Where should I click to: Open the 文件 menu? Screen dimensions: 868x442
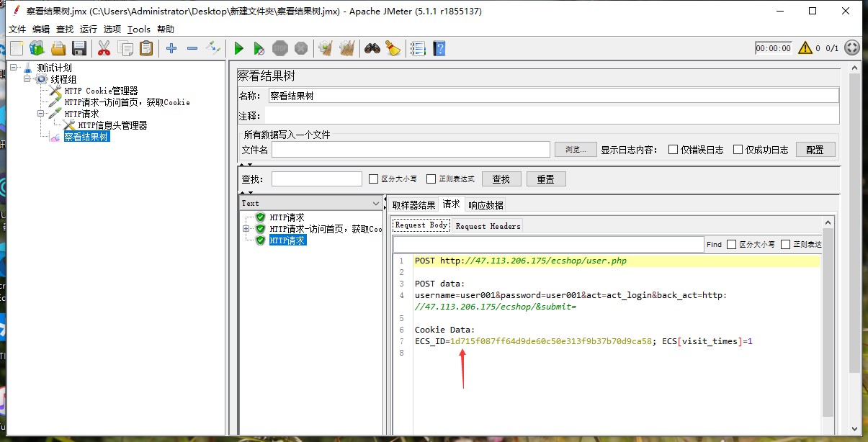(x=17, y=29)
